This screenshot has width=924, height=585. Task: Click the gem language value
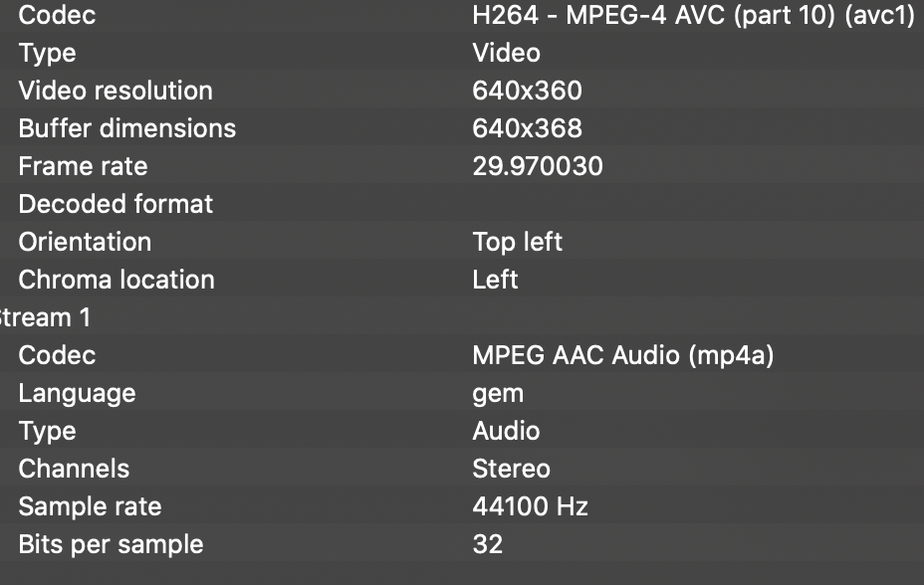[498, 394]
